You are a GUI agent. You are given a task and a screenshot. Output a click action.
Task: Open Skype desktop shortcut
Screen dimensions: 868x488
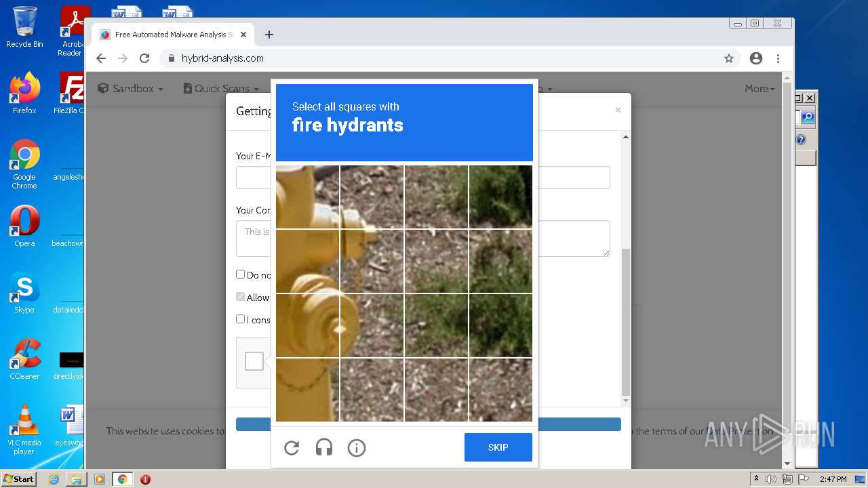point(24,293)
